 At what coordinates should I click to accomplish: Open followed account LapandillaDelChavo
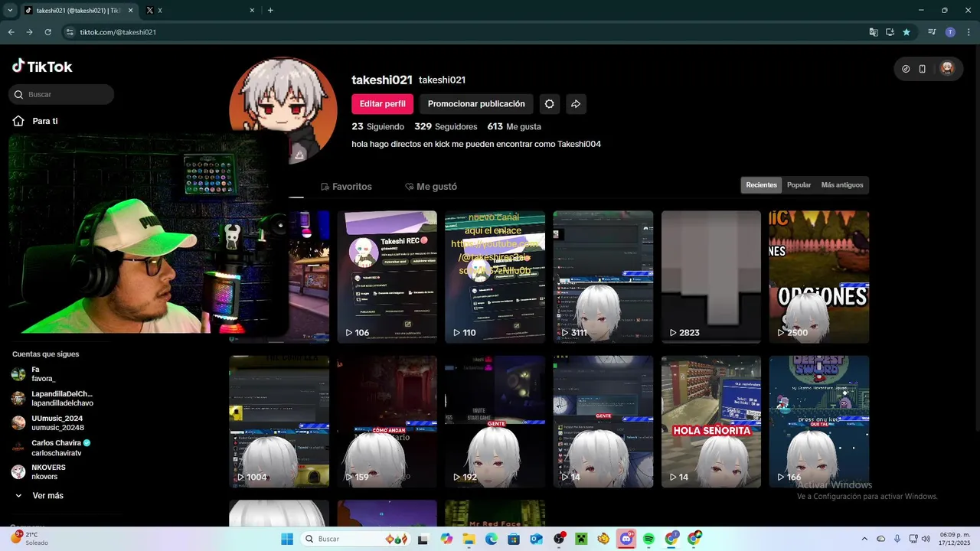click(x=52, y=398)
